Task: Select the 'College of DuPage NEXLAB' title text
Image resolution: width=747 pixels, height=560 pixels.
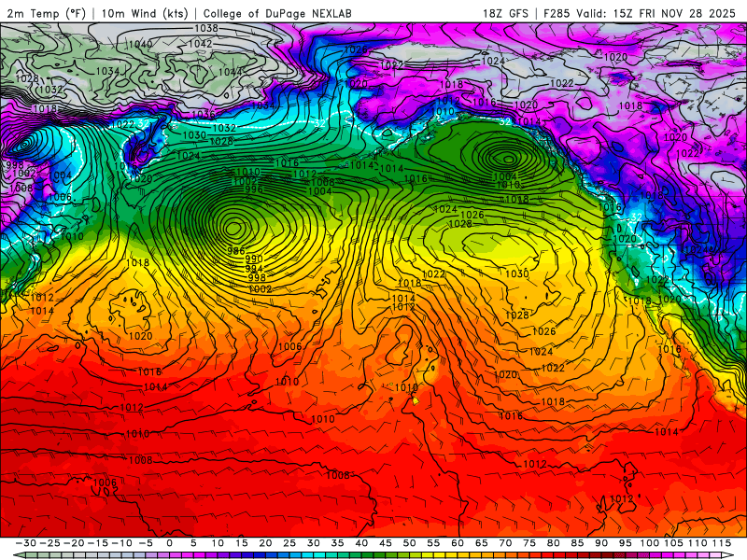Action: pos(277,13)
